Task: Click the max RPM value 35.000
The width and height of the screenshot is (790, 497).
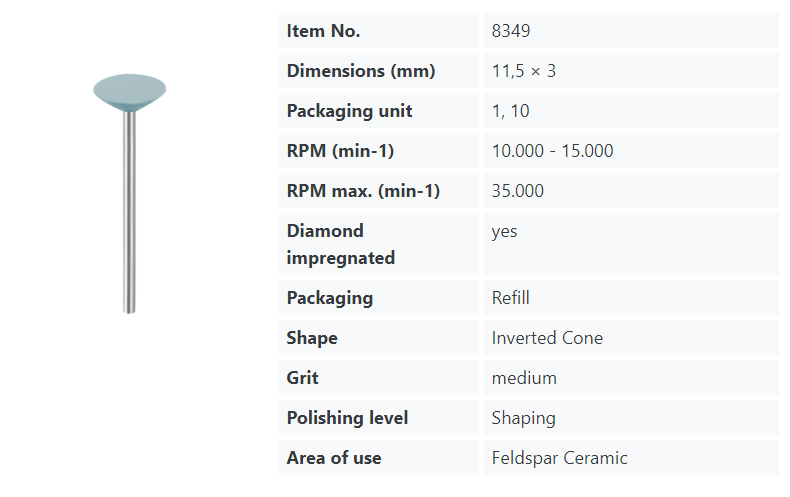Action: pyautogui.click(x=518, y=191)
